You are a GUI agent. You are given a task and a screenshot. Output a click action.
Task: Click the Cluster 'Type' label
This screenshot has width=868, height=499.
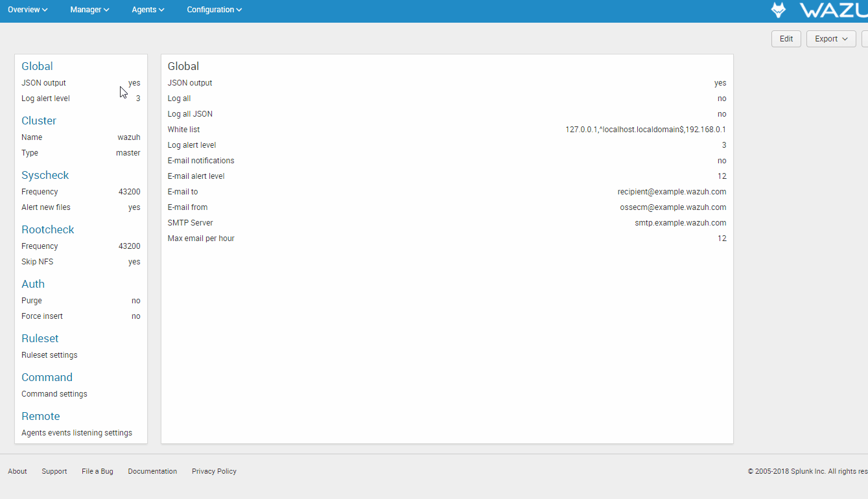pyautogui.click(x=30, y=153)
